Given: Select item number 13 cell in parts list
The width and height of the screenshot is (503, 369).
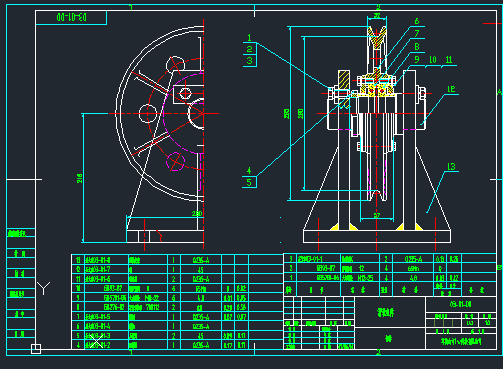Looking at the screenshot, I should point(78,260).
